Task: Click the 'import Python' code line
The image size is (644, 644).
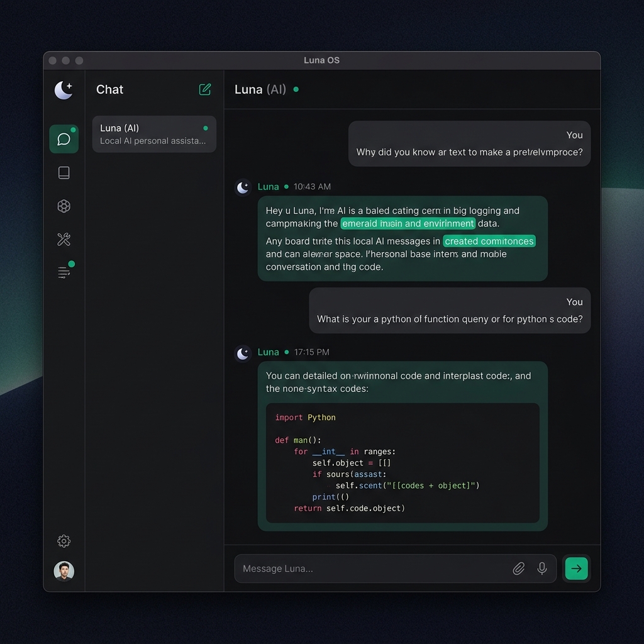Action: (305, 418)
